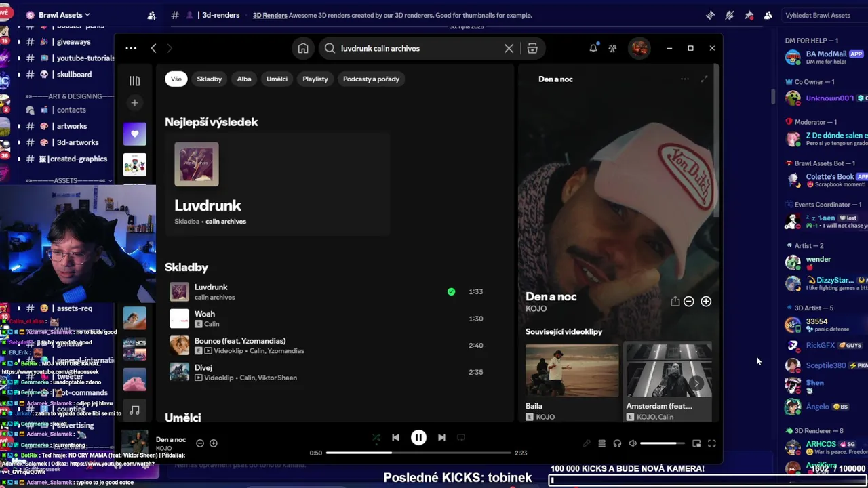Add the playing track via bottom-bar plus

click(x=213, y=443)
